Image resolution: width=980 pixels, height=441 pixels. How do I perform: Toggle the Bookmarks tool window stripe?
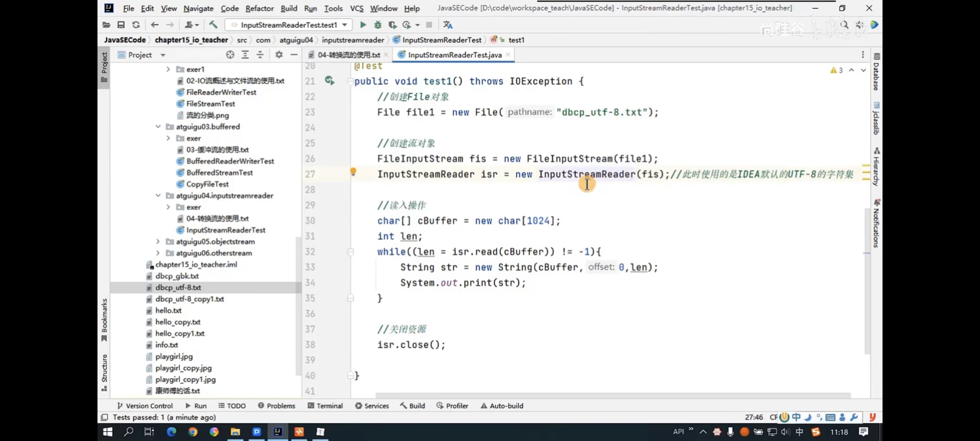point(104,319)
